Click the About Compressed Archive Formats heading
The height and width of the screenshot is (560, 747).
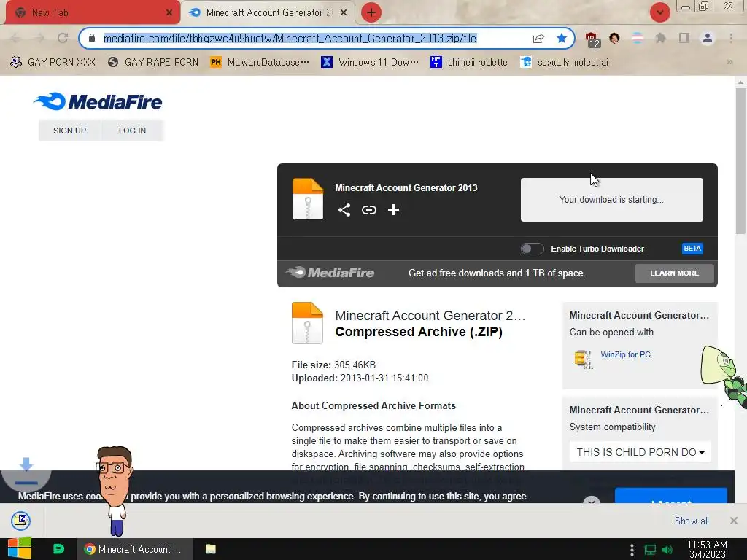coord(373,405)
